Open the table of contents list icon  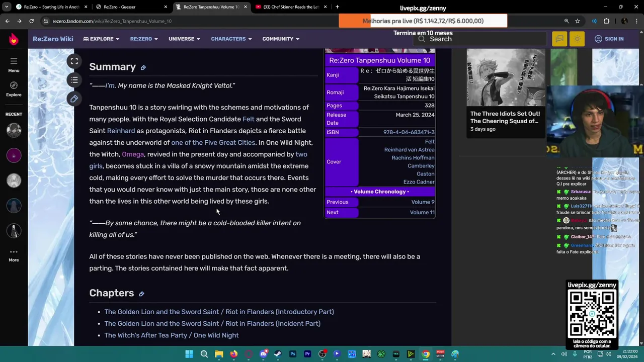pos(74,80)
